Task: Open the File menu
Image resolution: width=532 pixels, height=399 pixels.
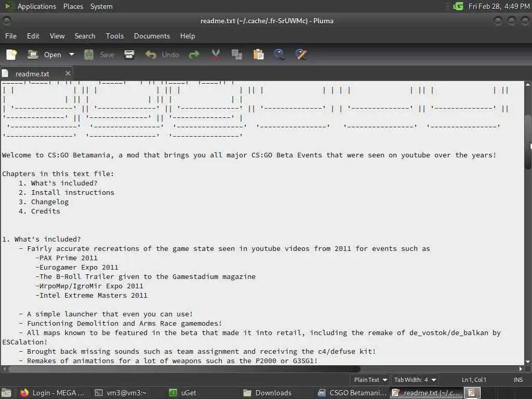Action: 11,36
